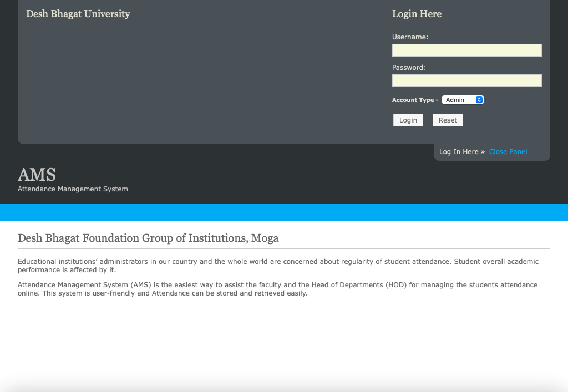Click the 'Desh Bhagat Foundation Group of Institutions, Moga' heading

coord(148,238)
